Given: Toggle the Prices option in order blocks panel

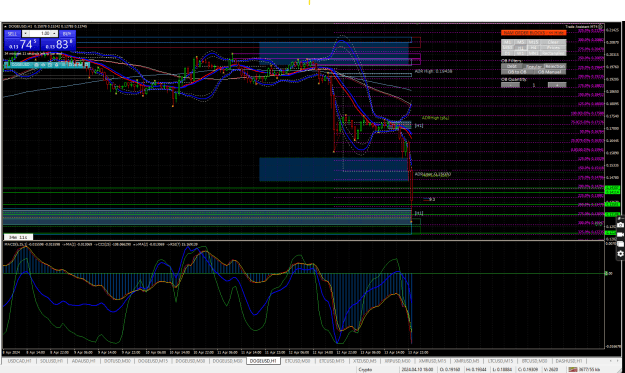Looking at the screenshot, I should (553, 48).
